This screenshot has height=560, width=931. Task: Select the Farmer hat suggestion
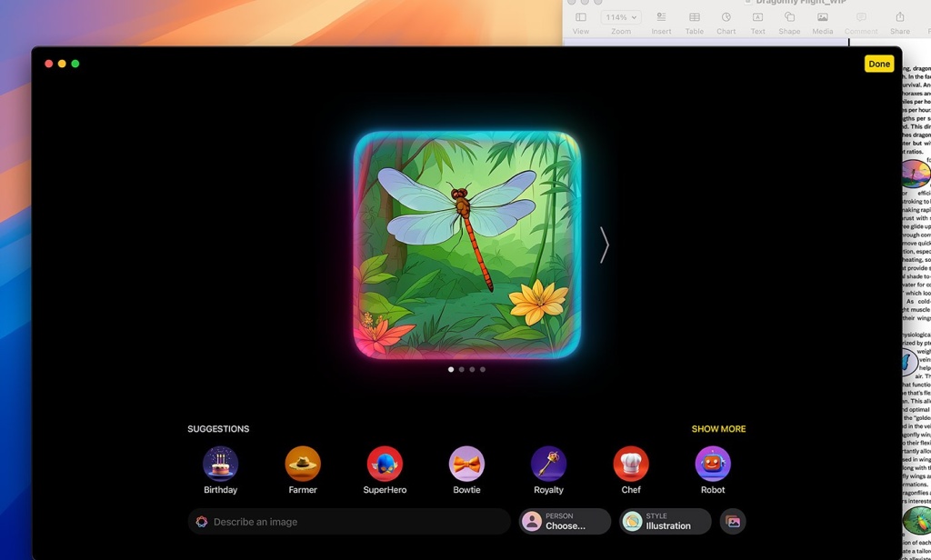point(303,464)
